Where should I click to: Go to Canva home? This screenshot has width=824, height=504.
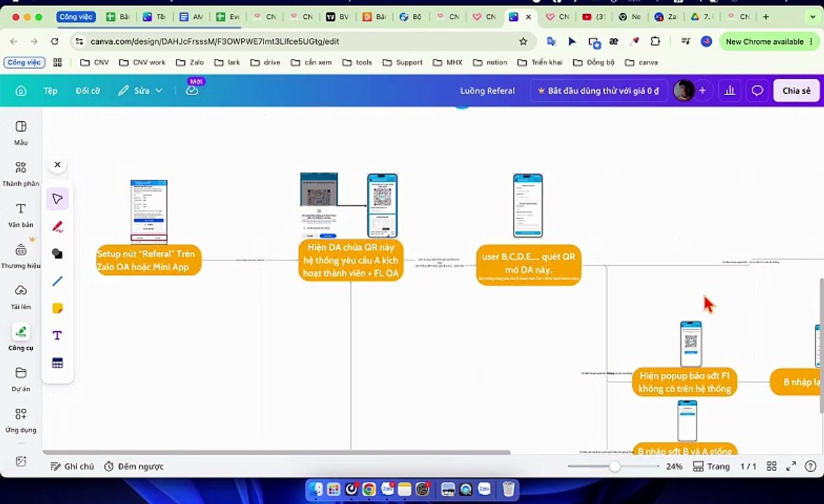(x=21, y=91)
